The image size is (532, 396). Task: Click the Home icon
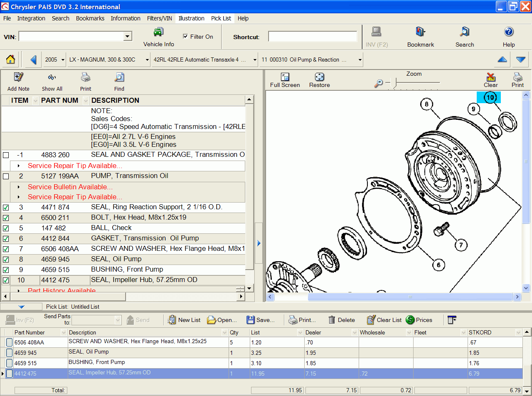[x=11, y=59]
